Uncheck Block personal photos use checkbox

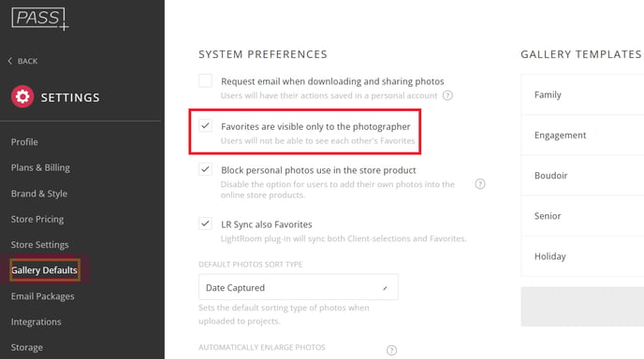pos(205,169)
